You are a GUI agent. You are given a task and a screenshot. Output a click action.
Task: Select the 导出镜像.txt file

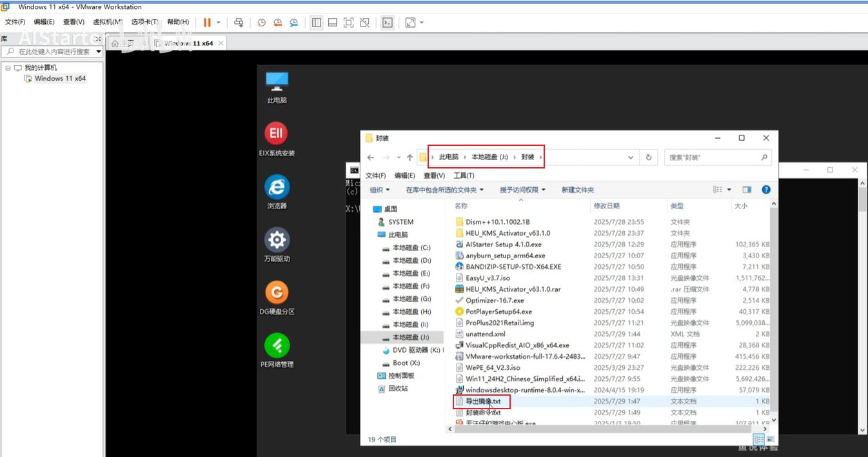pyautogui.click(x=482, y=401)
